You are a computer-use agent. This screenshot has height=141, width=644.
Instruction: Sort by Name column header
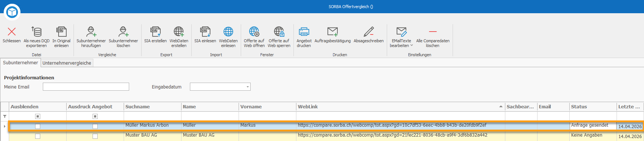210,106
